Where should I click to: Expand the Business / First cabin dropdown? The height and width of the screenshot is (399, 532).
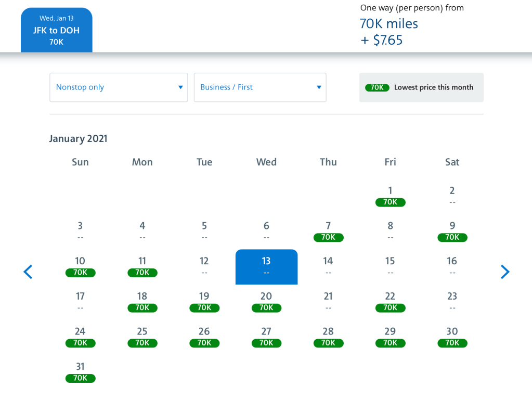point(260,87)
